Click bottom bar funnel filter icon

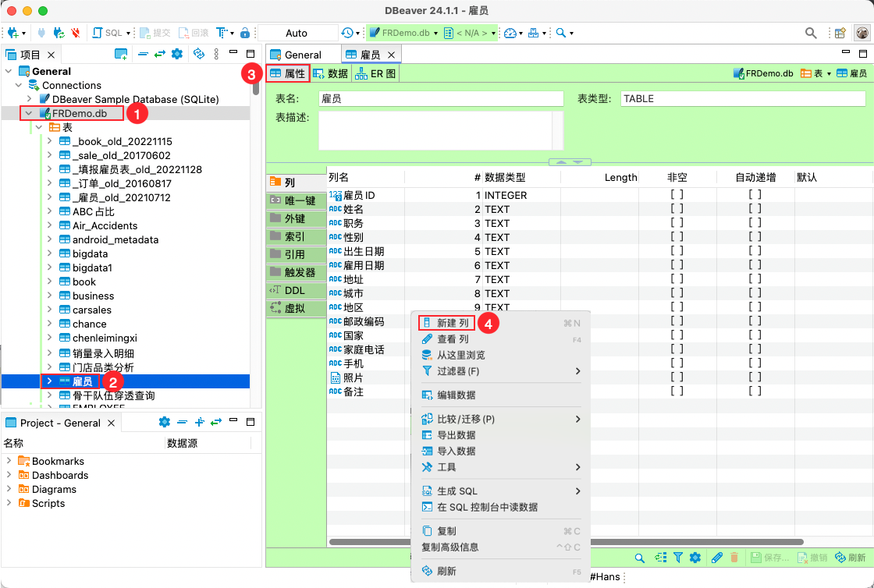(678, 558)
